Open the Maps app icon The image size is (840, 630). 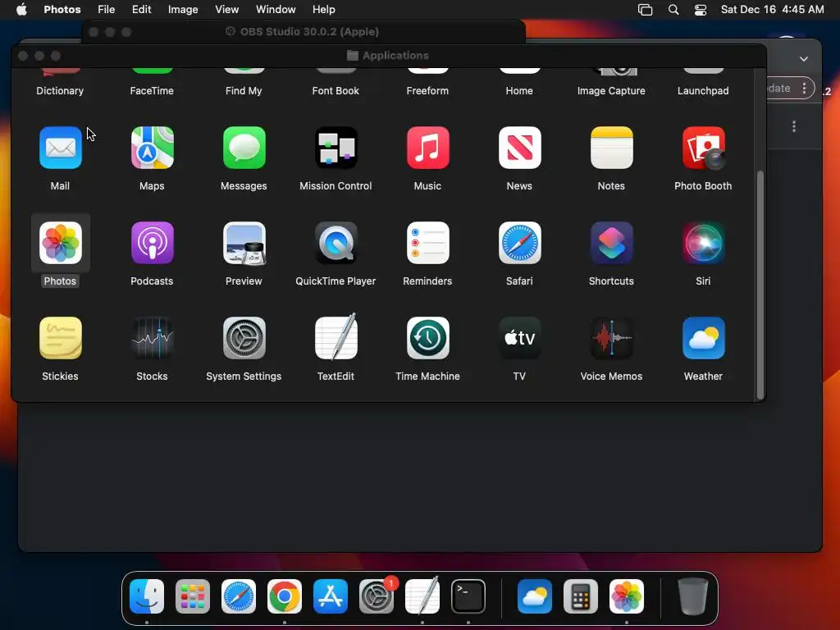pos(152,148)
